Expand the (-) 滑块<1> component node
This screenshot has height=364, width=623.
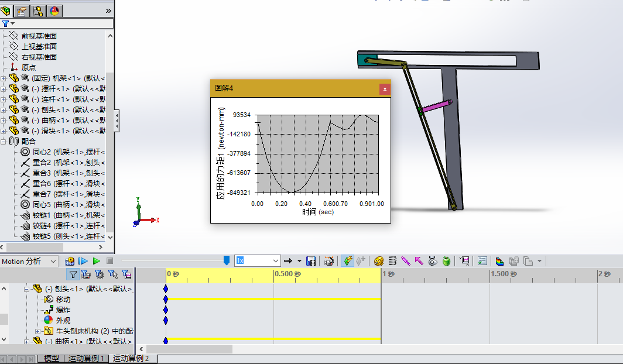3,131
